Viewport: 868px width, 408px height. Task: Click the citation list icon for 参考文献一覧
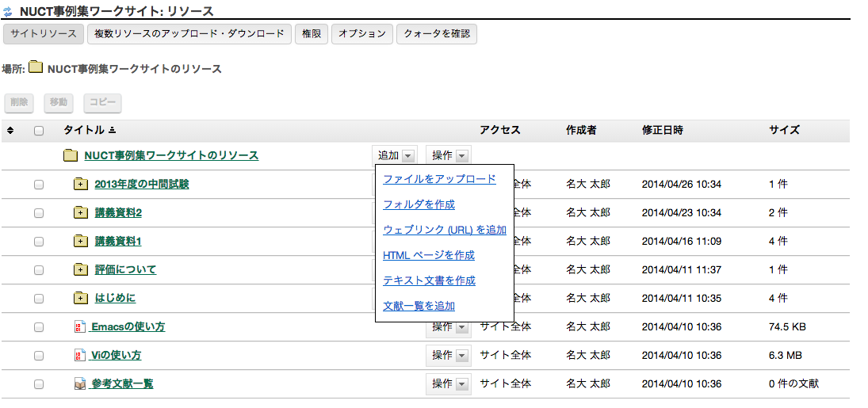tap(79, 384)
